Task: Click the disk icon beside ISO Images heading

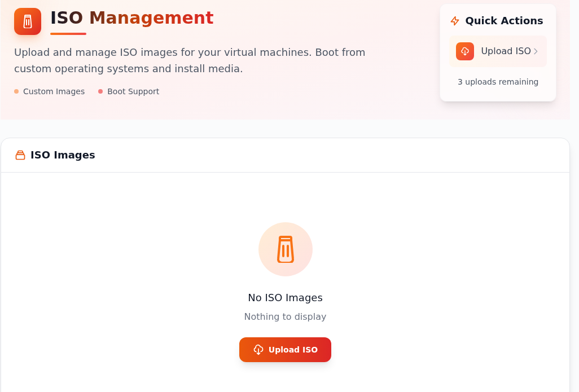Action: [x=20, y=155]
